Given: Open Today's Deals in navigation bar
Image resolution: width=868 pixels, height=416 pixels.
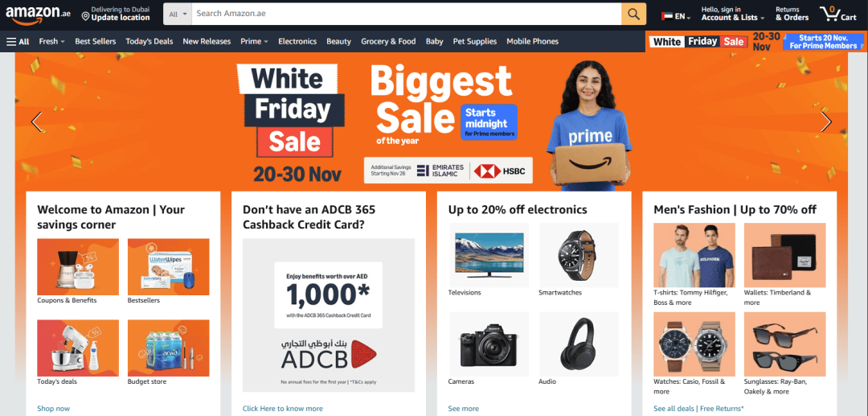Looking at the screenshot, I should point(149,42).
